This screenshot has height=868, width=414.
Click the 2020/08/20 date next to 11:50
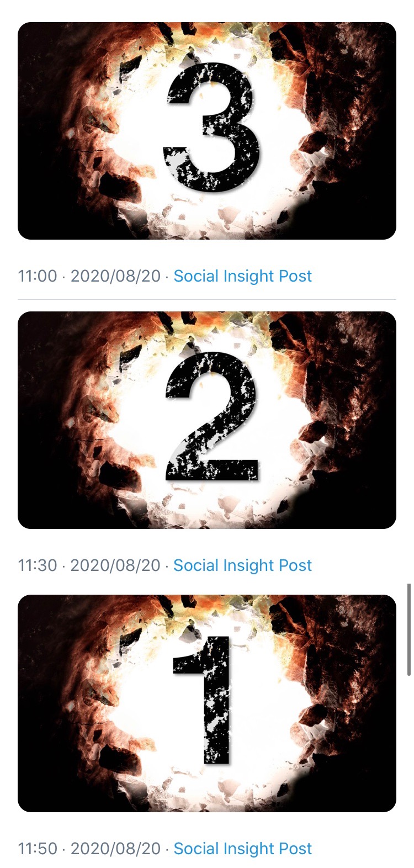point(115,849)
